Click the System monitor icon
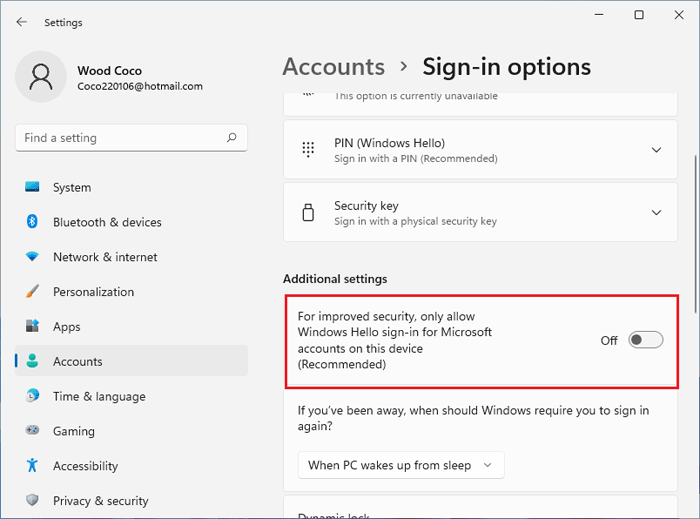Screen dimensions: 700x519 click(x=32, y=187)
